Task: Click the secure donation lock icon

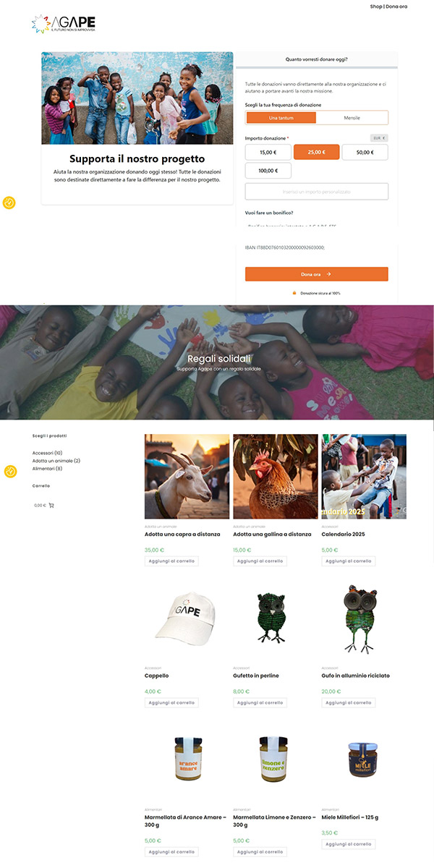Action: pyautogui.click(x=294, y=293)
